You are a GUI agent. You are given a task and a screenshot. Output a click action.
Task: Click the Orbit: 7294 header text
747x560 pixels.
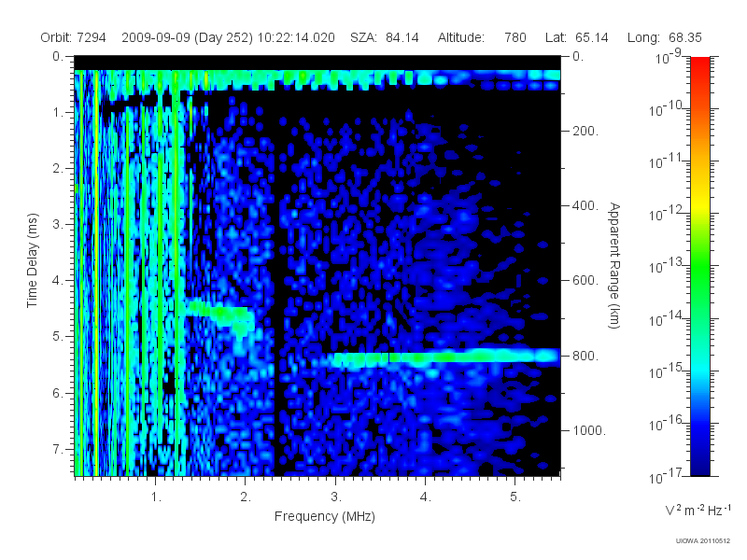click(x=73, y=37)
